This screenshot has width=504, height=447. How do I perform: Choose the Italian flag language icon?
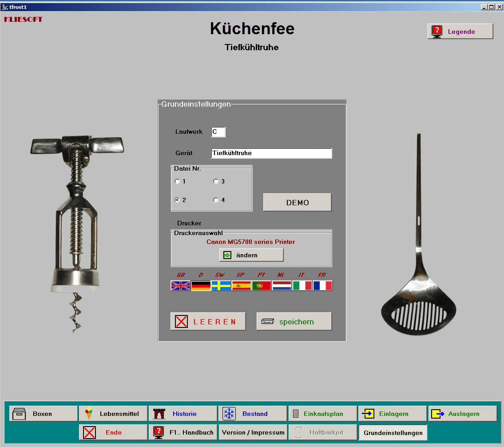(x=302, y=286)
